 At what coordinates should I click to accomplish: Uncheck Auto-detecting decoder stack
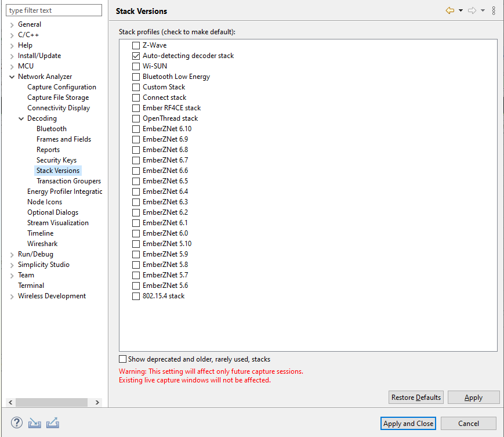[135, 56]
